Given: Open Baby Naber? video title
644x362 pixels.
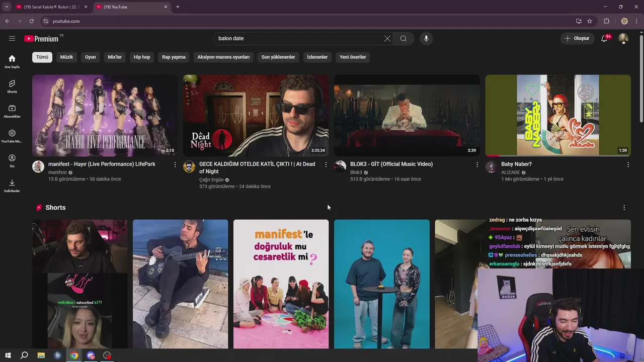Looking at the screenshot, I should [516, 164].
